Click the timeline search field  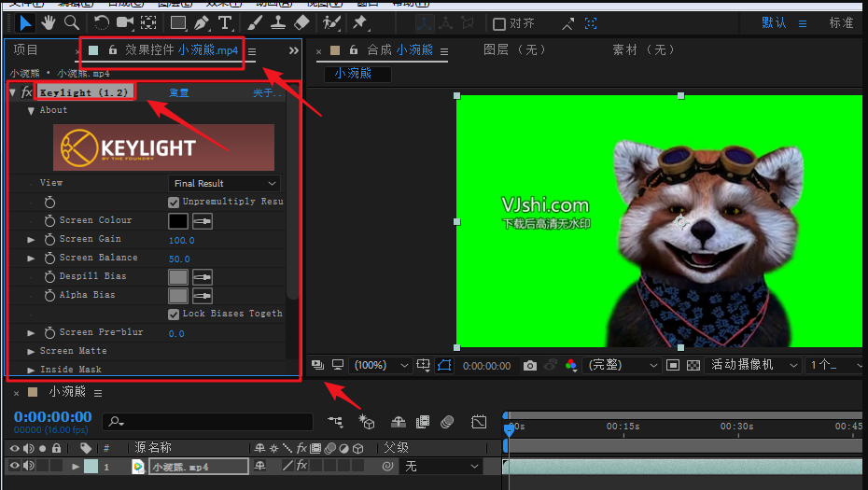coord(205,422)
